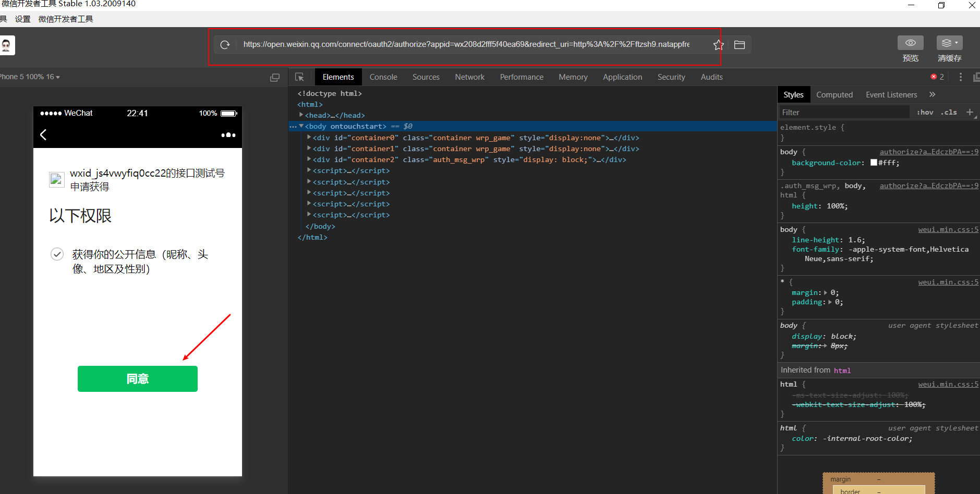Screen dimensions: 980x494
Task: Open the Memory tab
Action: click(573, 77)
